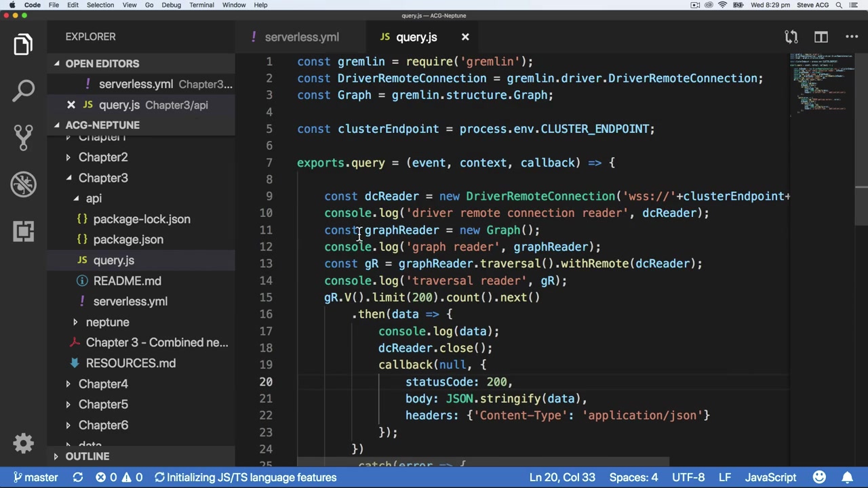Open notifications bell in status bar
868x488 pixels.
(848, 477)
